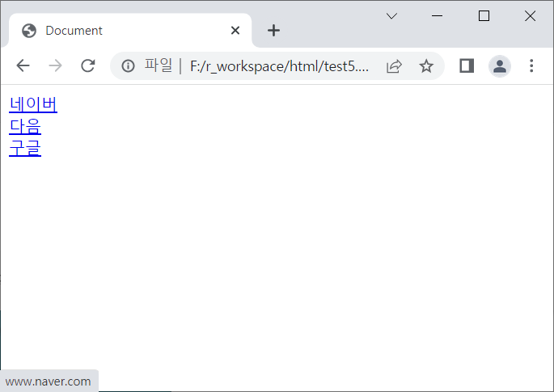Maximize the browser window
This screenshot has height=392, width=554.
click(484, 16)
